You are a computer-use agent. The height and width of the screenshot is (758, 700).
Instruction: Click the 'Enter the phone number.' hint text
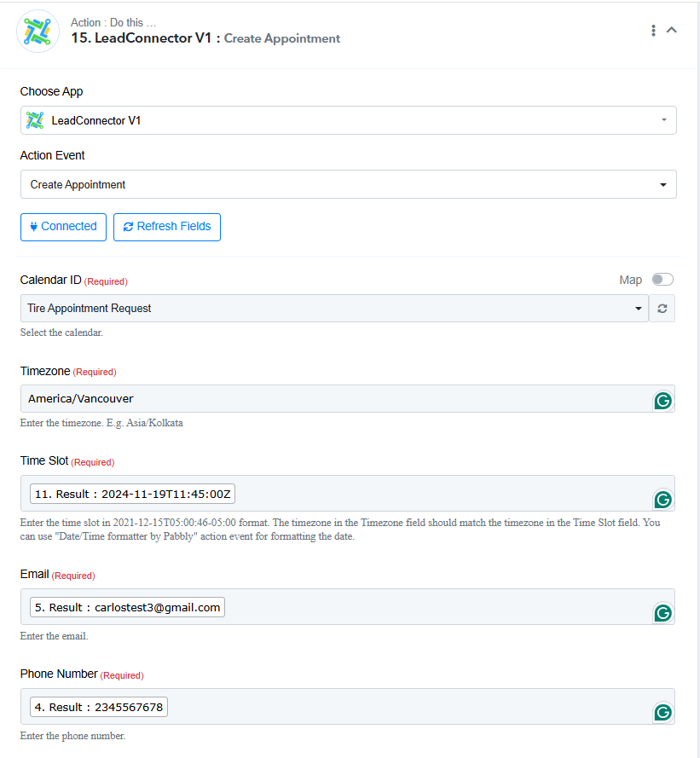click(x=72, y=736)
